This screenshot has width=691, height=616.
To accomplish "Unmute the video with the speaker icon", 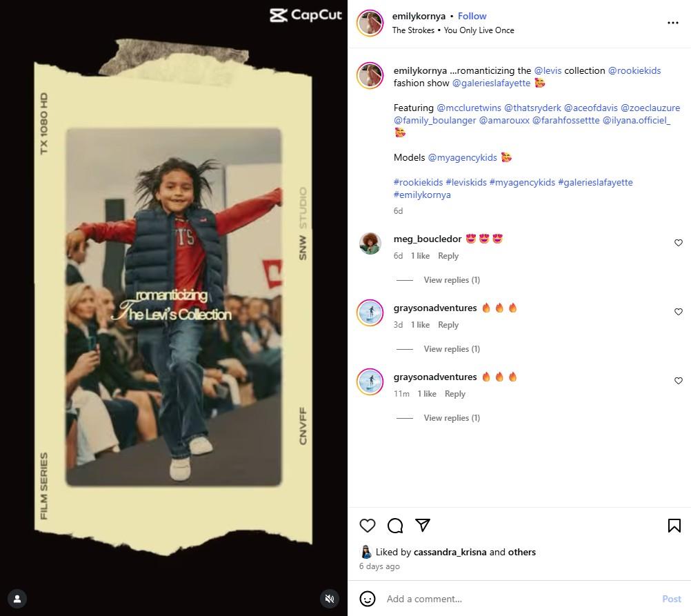I will (x=329, y=598).
